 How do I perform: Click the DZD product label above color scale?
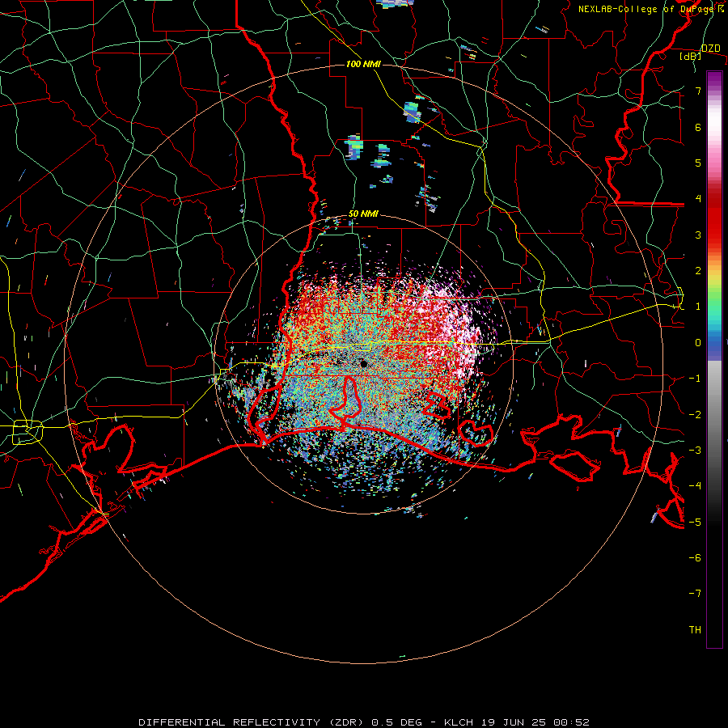tap(710, 49)
